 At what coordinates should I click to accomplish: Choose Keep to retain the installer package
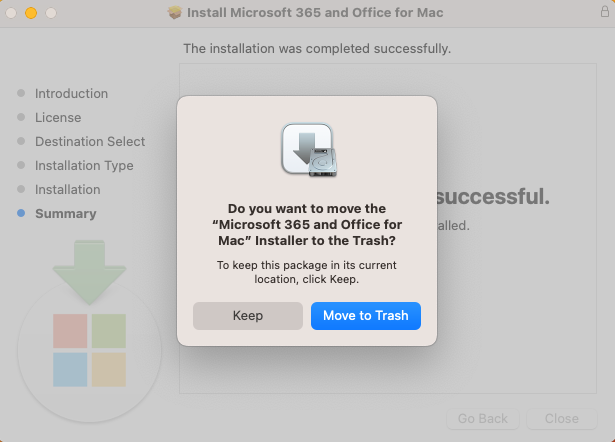(248, 316)
